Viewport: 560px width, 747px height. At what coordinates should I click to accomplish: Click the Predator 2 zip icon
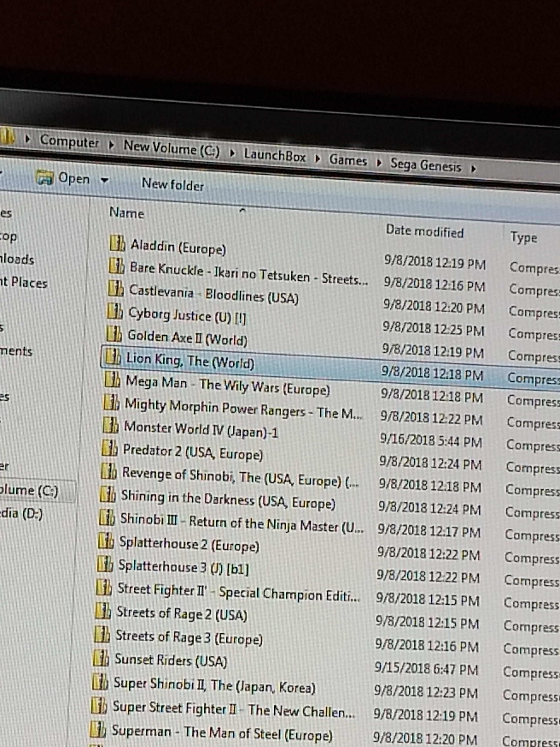coord(110,449)
